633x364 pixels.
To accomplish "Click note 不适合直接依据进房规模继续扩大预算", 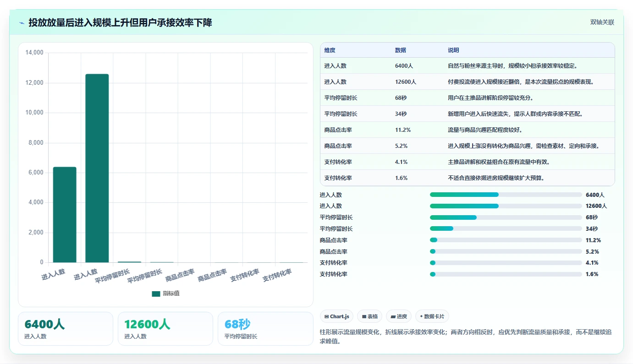I will click(496, 178).
